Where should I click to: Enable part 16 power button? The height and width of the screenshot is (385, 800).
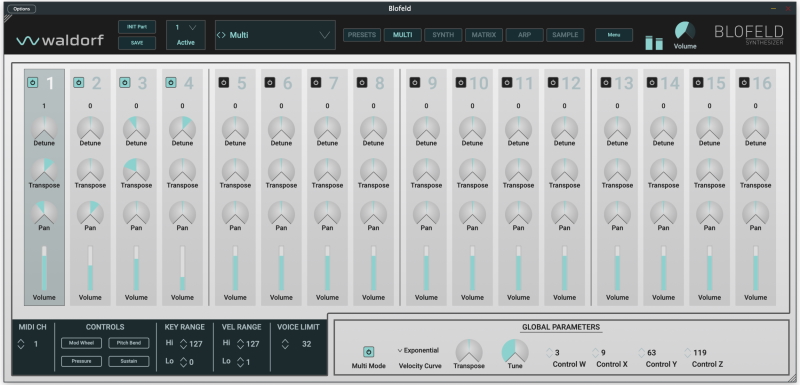click(744, 83)
